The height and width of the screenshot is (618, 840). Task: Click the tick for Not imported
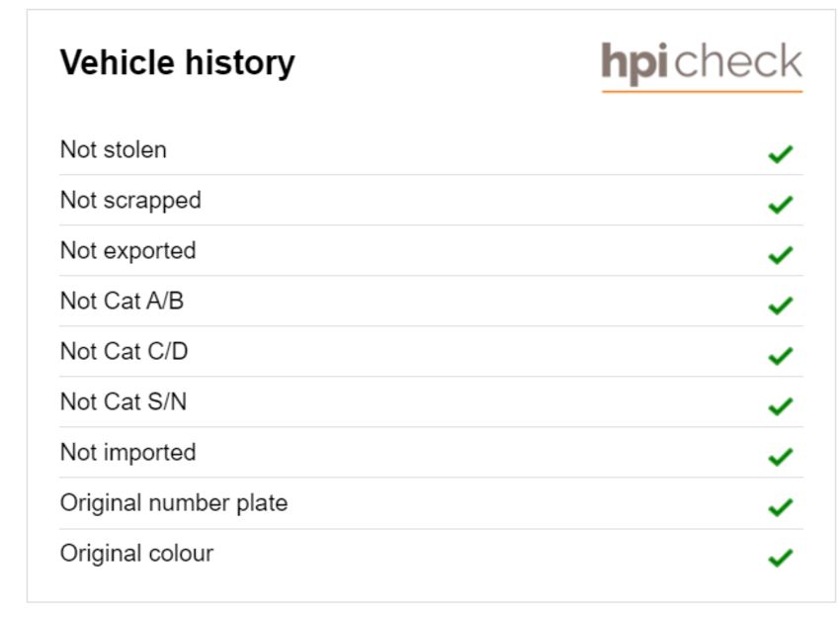point(781,457)
